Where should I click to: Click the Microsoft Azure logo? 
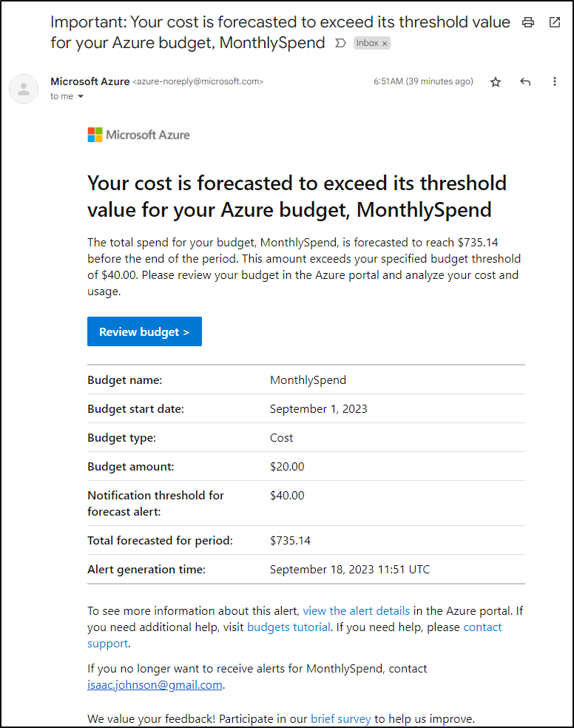[x=139, y=135]
